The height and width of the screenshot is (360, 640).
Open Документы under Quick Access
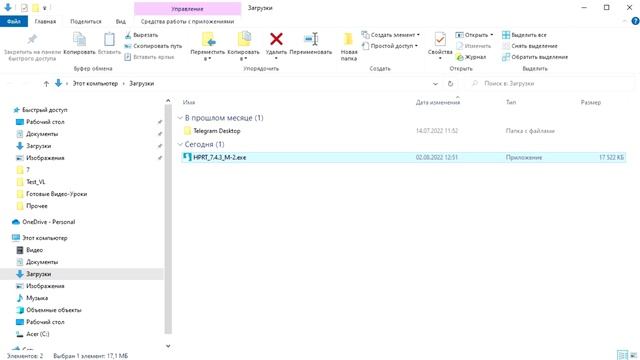coord(42,134)
